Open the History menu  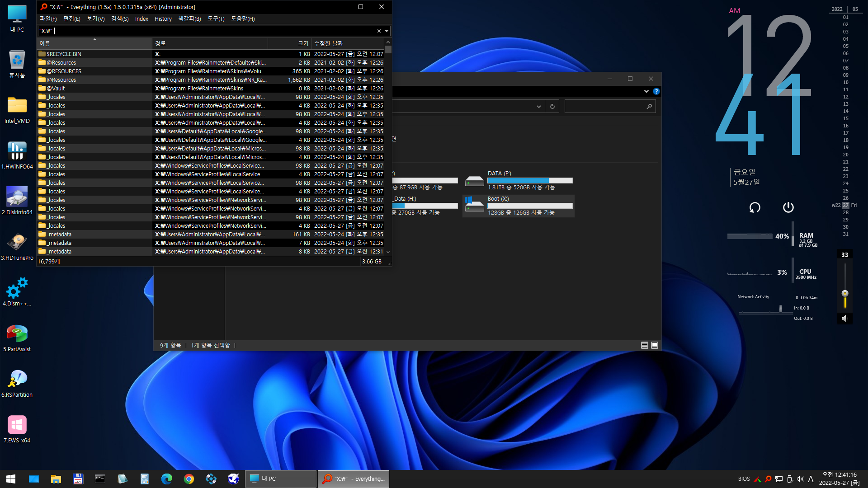(163, 19)
